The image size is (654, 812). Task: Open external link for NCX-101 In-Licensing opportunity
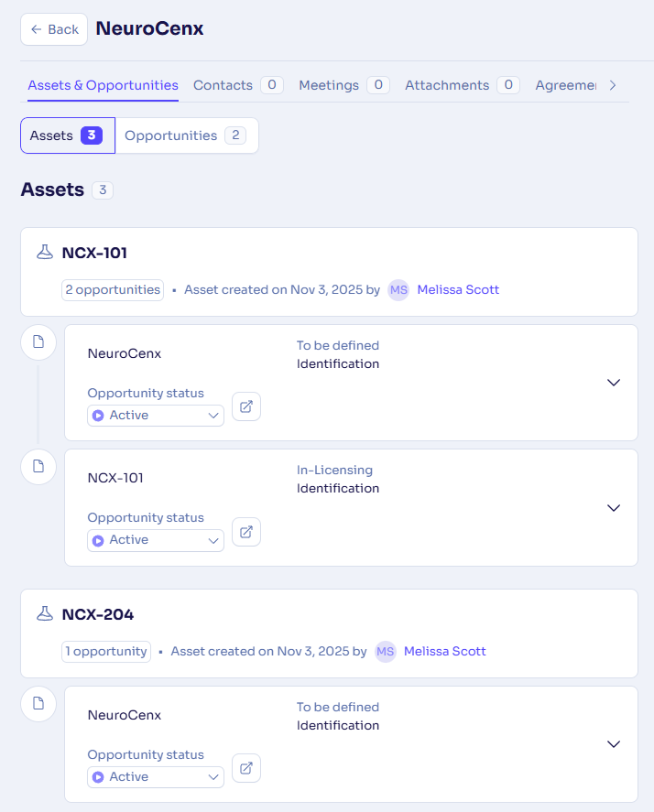point(246,531)
